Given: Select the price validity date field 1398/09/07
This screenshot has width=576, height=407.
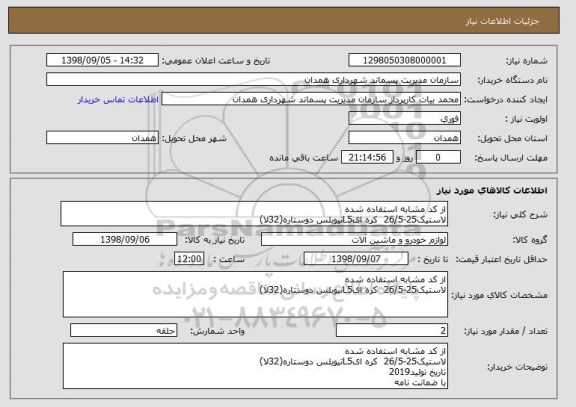Looking at the screenshot, I should (x=356, y=259).
